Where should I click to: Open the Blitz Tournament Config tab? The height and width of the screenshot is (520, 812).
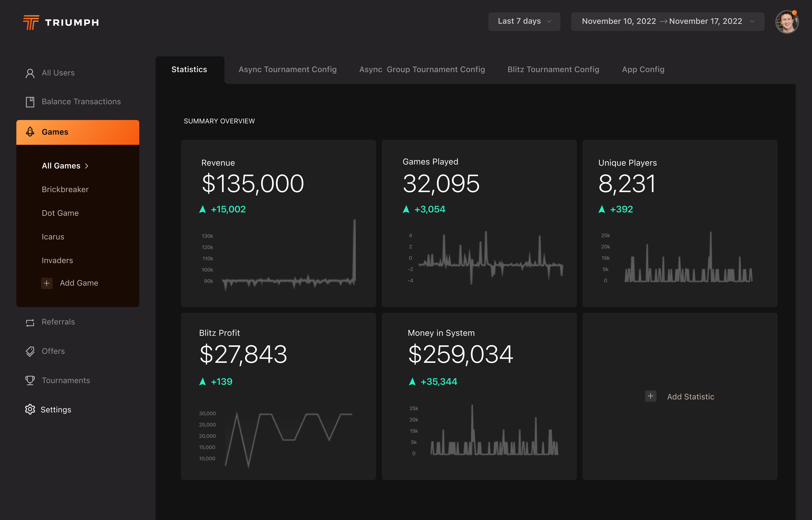point(553,69)
